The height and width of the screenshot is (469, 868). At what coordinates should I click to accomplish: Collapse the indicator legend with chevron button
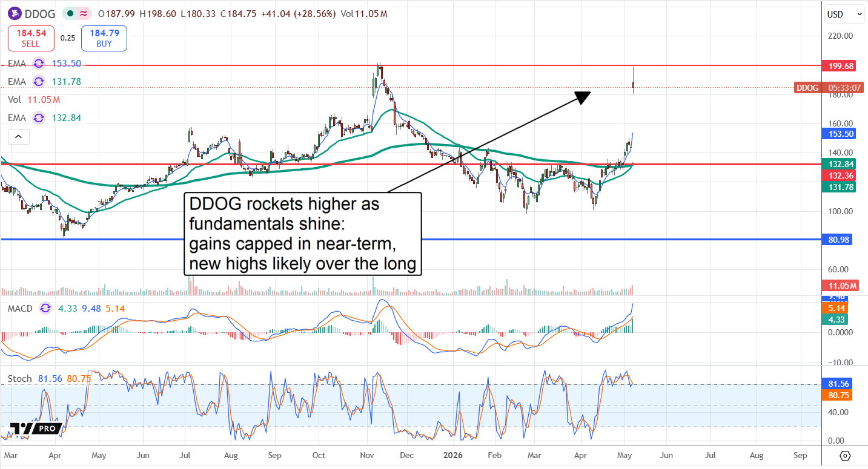click(x=18, y=137)
